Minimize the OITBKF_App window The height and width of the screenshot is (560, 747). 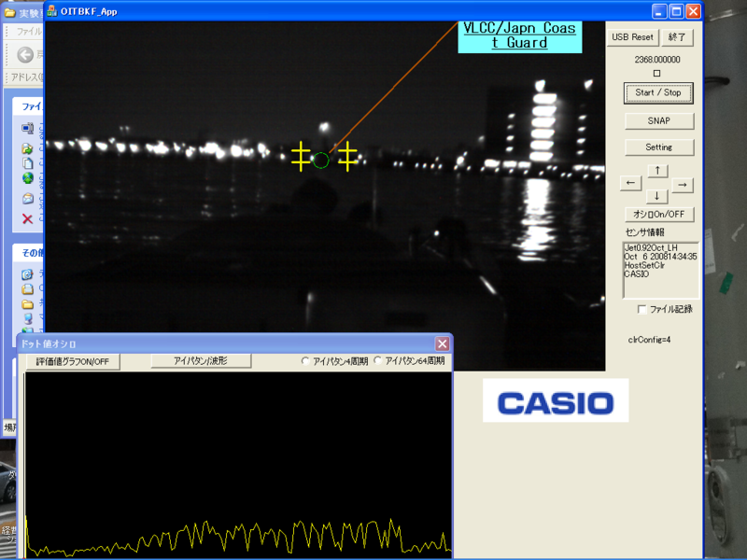point(659,11)
